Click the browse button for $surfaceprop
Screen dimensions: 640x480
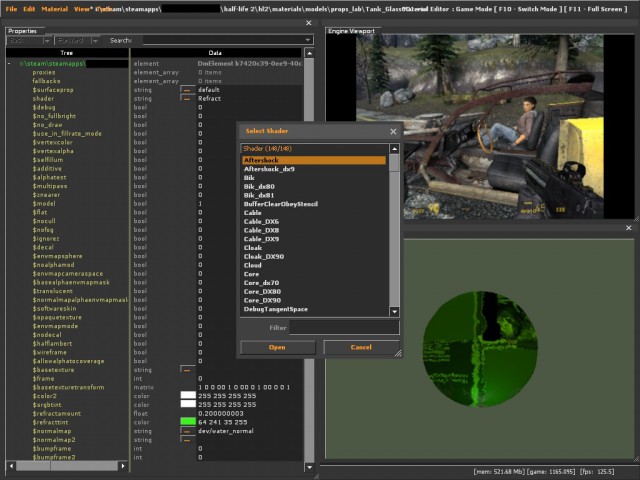tap(188, 90)
